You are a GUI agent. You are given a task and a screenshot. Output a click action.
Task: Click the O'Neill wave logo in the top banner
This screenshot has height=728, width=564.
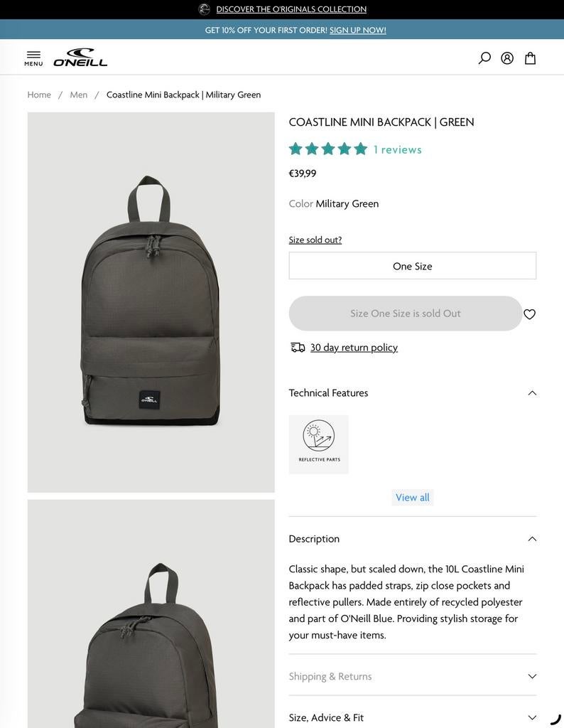(x=205, y=9)
